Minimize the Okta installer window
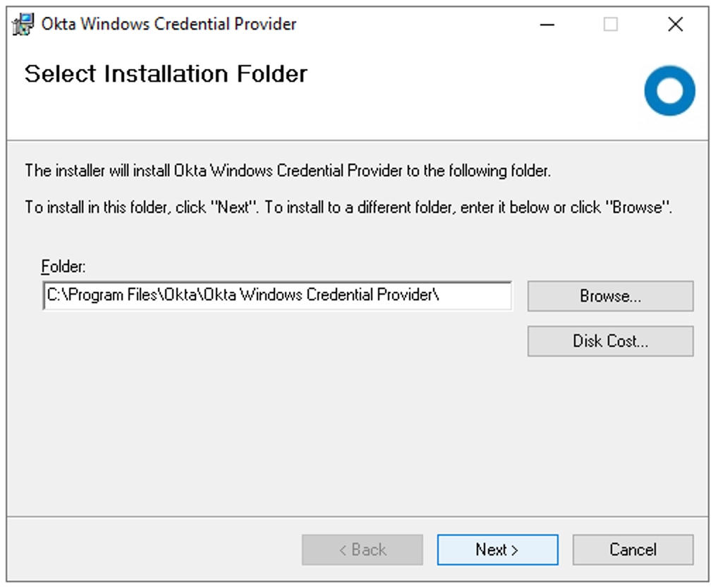 [547, 24]
